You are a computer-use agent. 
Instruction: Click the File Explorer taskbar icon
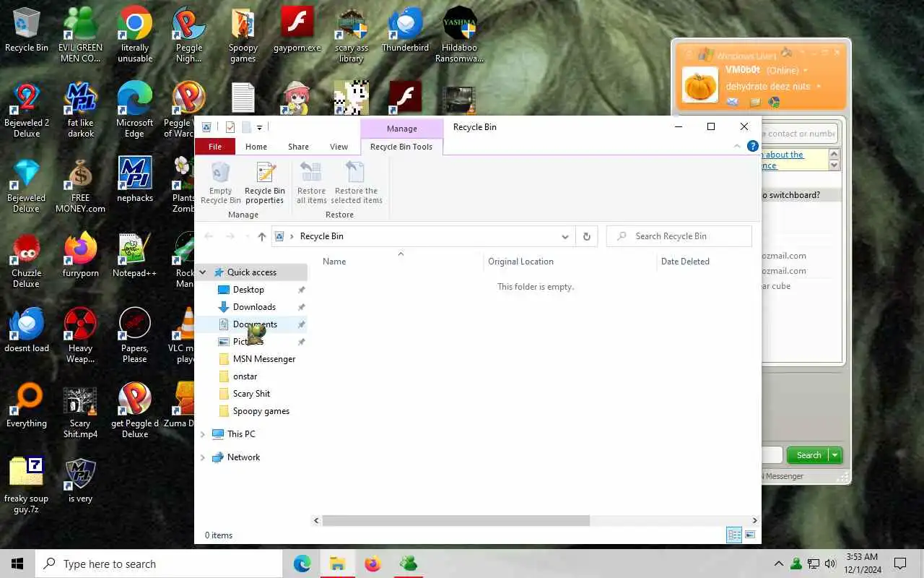click(x=337, y=564)
